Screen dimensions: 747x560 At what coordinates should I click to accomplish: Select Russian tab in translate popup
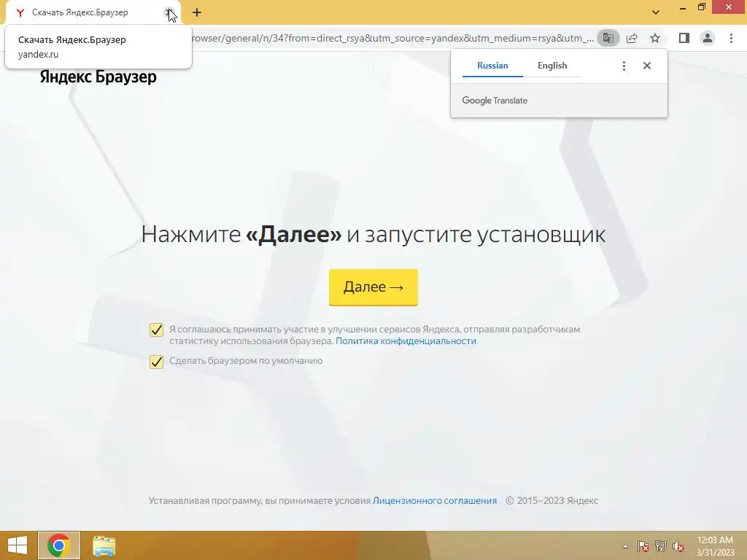[x=492, y=66]
